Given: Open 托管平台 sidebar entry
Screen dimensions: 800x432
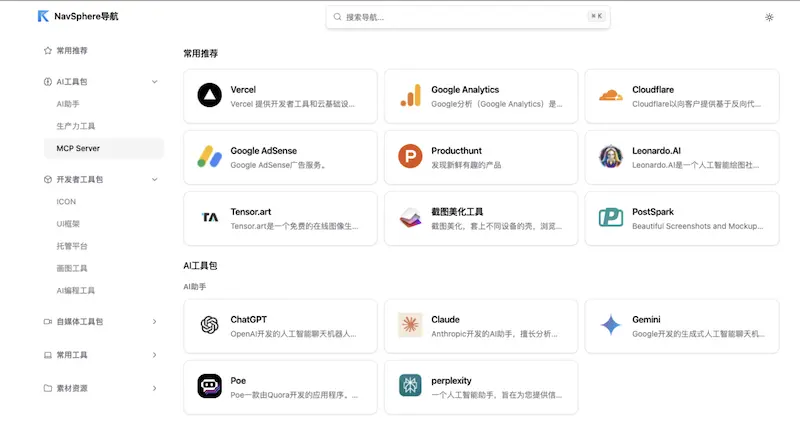Looking at the screenshot, I should point(72,246).
